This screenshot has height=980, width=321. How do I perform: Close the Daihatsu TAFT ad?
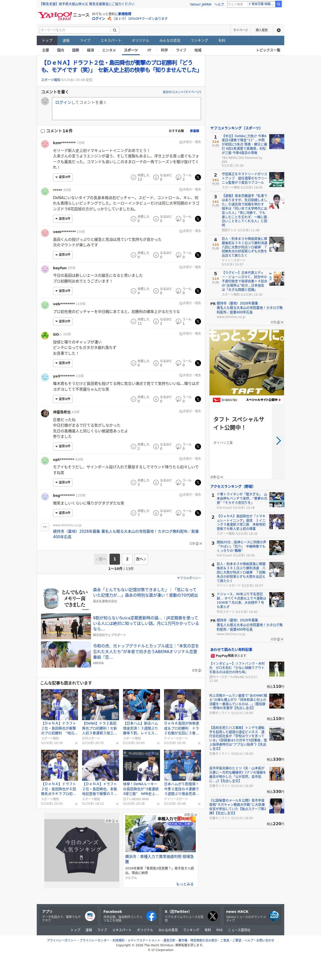(x=222, y=477)
